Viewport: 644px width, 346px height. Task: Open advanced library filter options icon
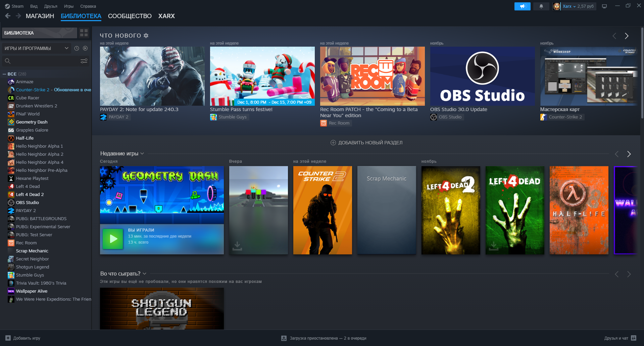[x=84, y=61]
